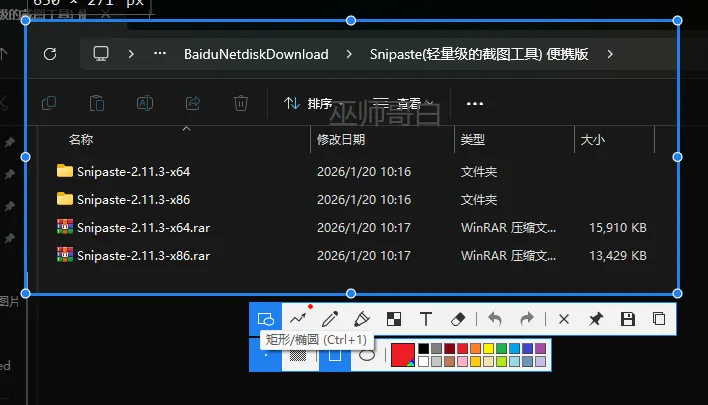Select the Snipaste-2.11.3-x64.rar file

pos(134,228)
